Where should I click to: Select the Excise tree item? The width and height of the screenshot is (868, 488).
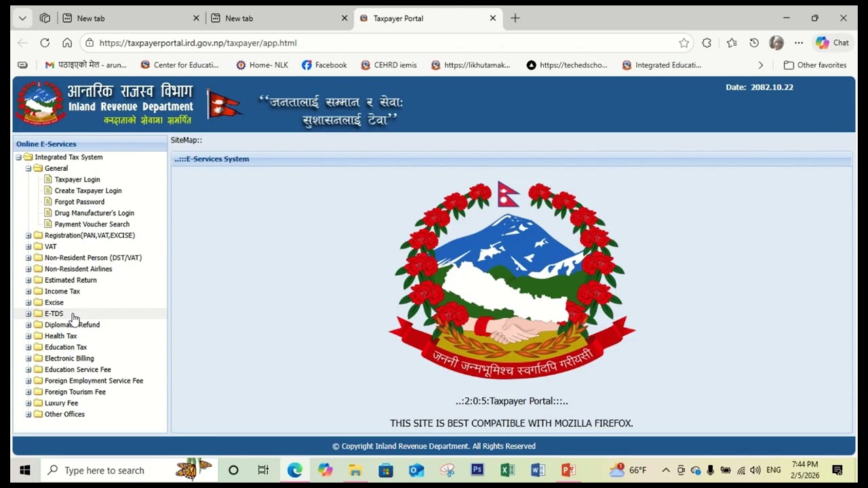54,302
